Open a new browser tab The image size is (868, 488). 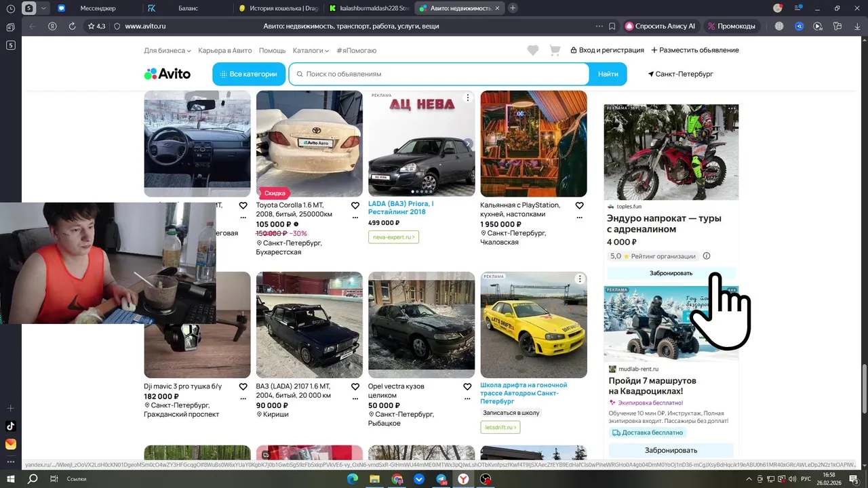coord(513,8)
